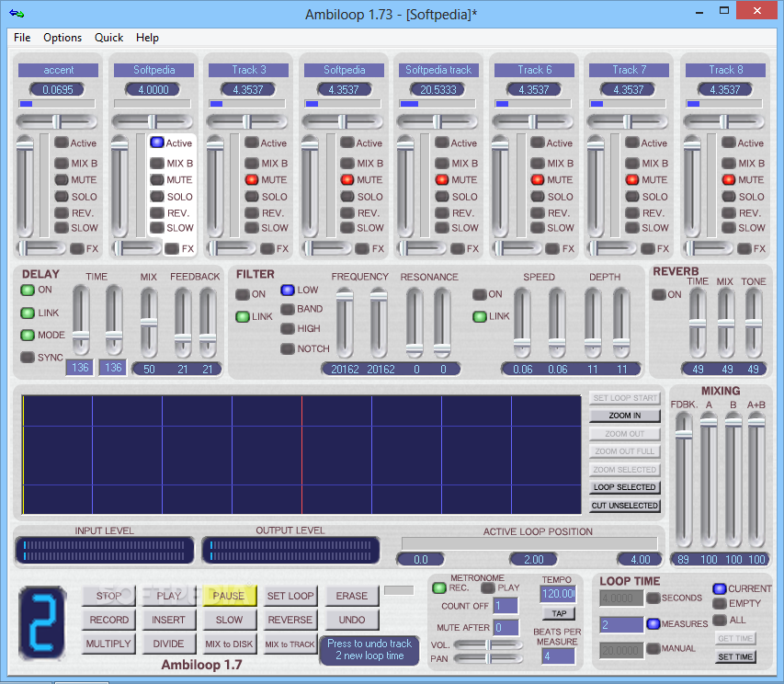Click the accent track volume fader

[25, 186]
